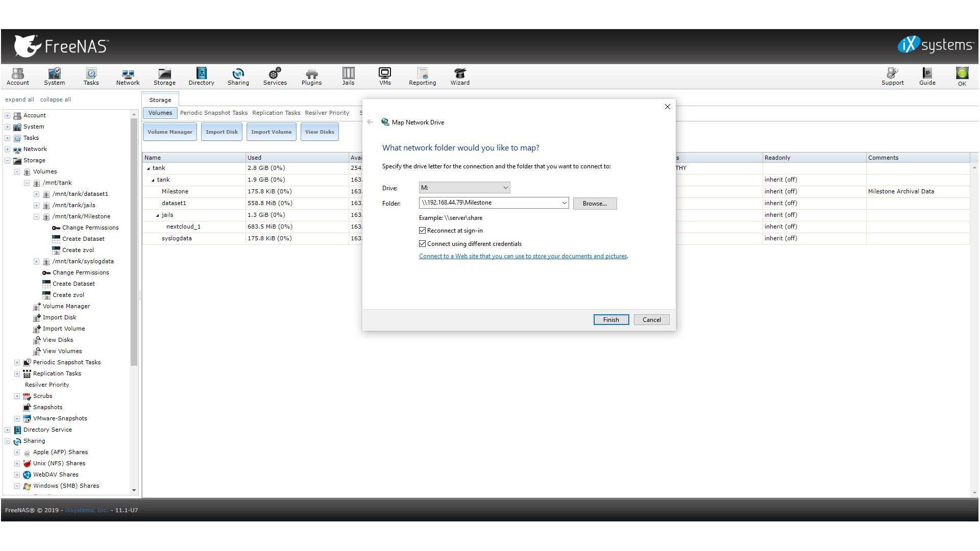Viewport: 980px width, 551px height.
Task: Click the green OK alert status icon
Action: click(x=962, y=77)
